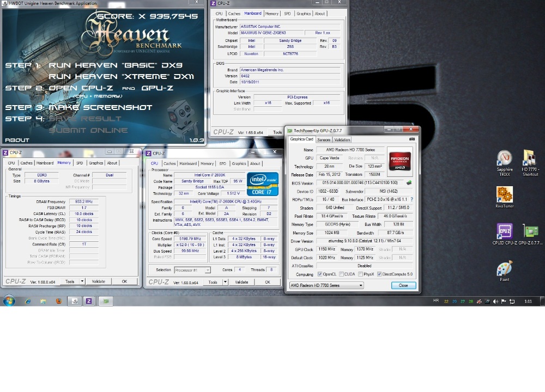Open the Windows Start menu
The width and height of the screenshot is (545, 392).
[9, 301]
